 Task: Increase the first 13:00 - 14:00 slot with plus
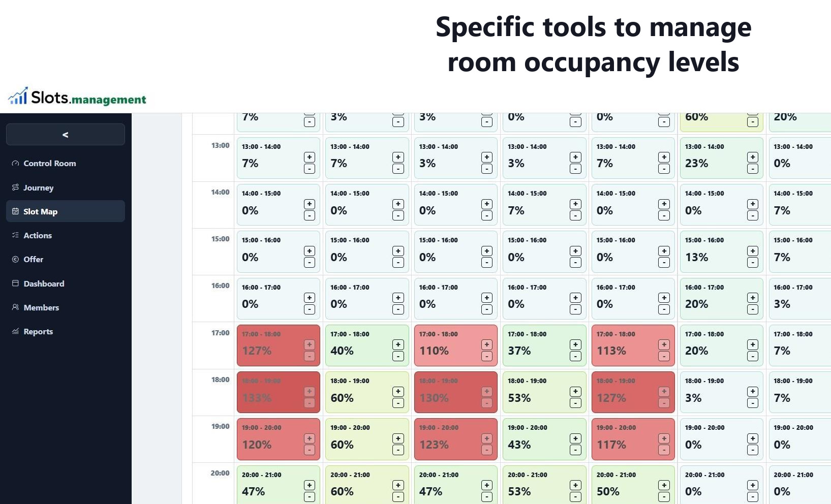309,157
